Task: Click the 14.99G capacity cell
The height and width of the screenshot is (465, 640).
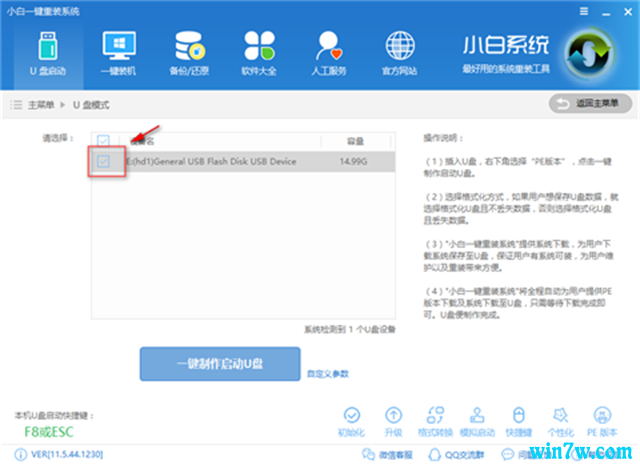Action: click(x=353, y=161)
